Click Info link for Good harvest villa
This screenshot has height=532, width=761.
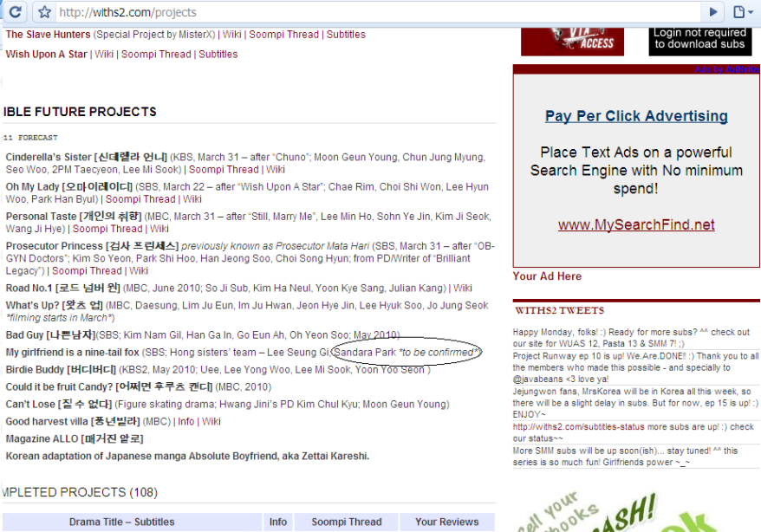coord(186,421)
